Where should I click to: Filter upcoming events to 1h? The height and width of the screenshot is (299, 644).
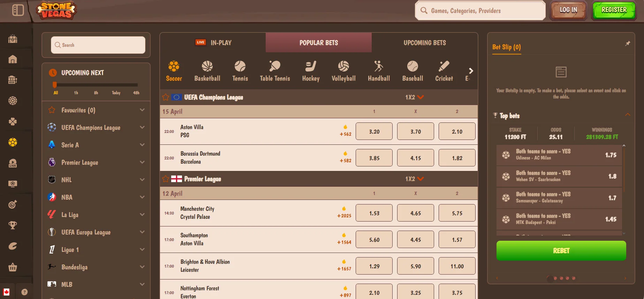coord(76,93)
